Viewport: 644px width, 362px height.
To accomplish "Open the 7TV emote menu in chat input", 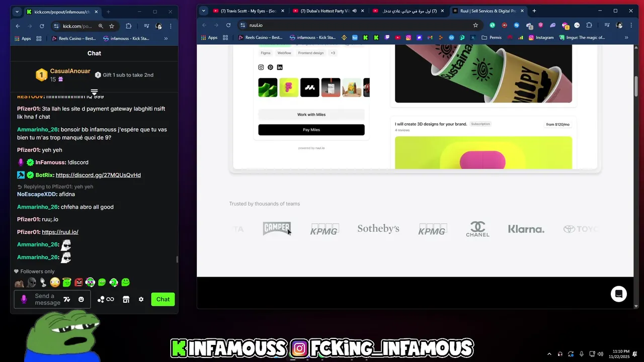I will pyautogui.click(x=66, y=299).
